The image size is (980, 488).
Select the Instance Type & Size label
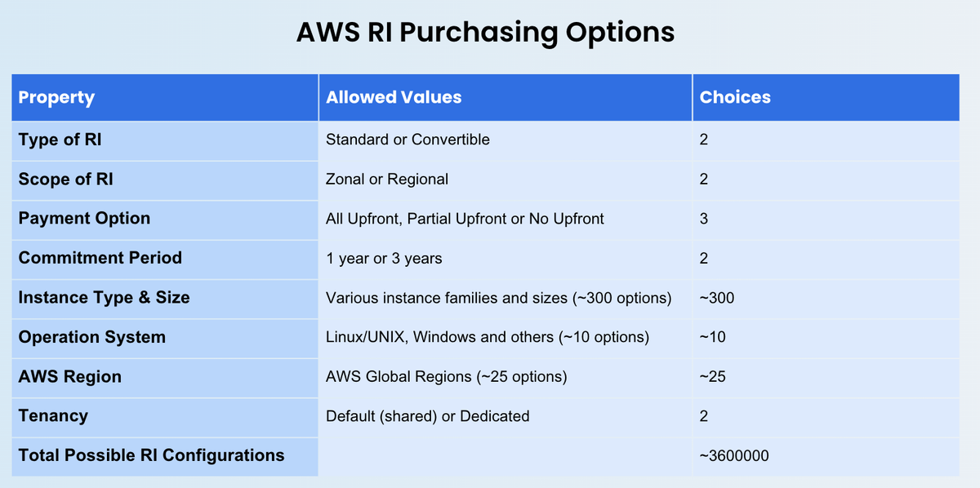click(104, 298)
